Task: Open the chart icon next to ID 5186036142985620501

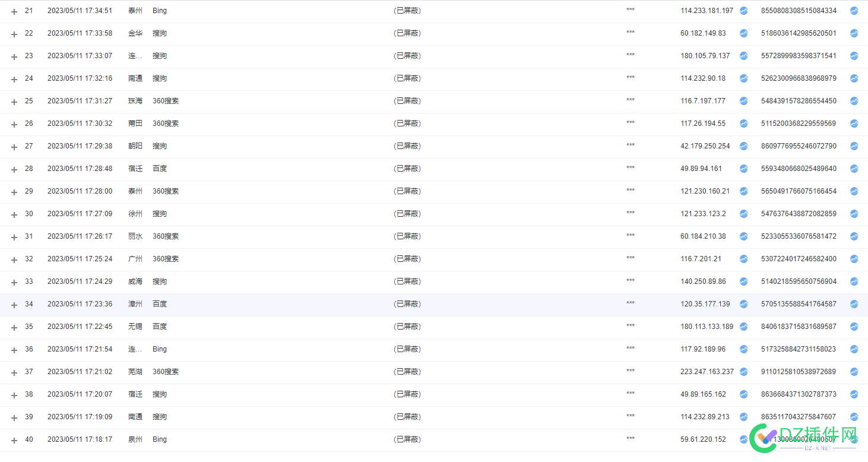Action: pyautogui.click(x=854, y=33)
